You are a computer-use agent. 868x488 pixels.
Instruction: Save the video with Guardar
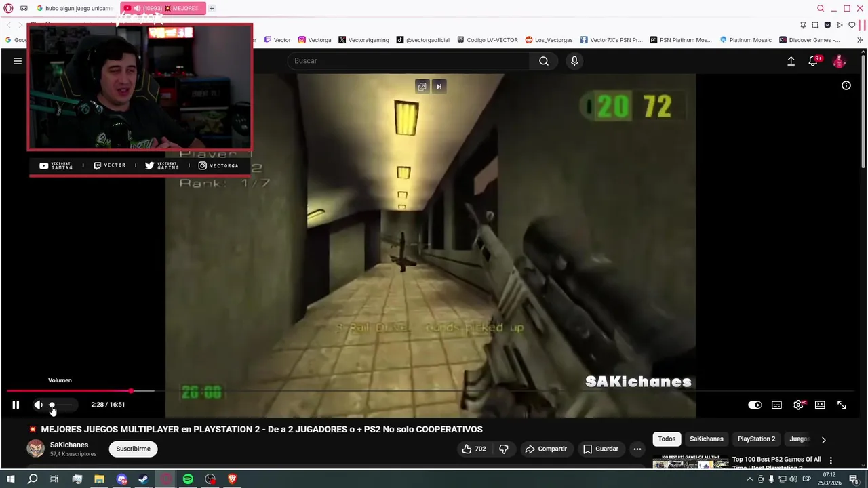(601, 449)
